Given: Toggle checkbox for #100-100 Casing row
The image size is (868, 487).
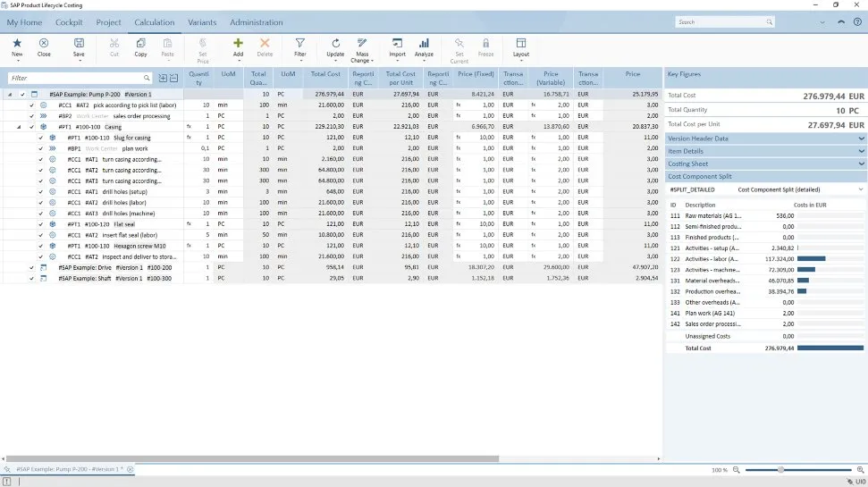Looking at the screenshot, I should (31, 127).
